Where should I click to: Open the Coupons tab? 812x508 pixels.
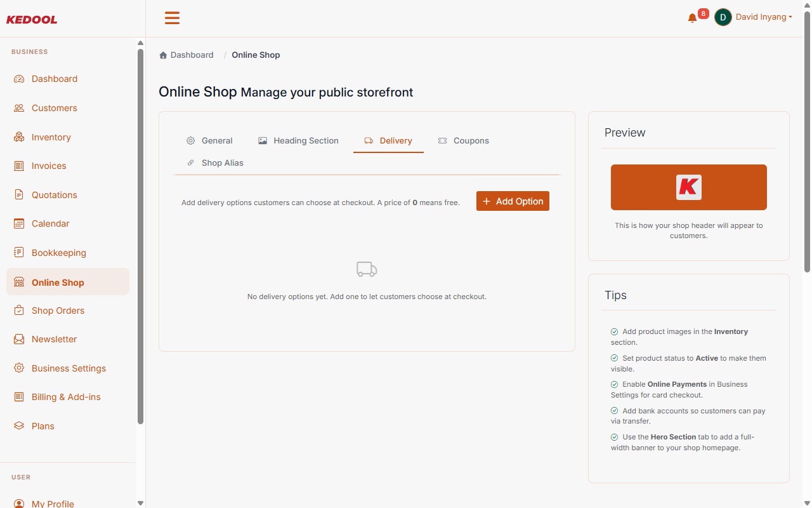point(463,141)
